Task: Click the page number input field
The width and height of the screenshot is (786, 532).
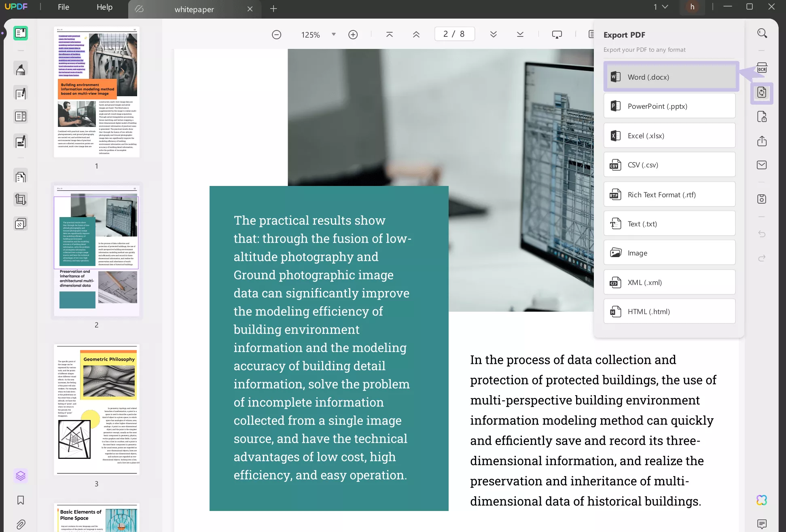Action: click(x=454, y=34)
